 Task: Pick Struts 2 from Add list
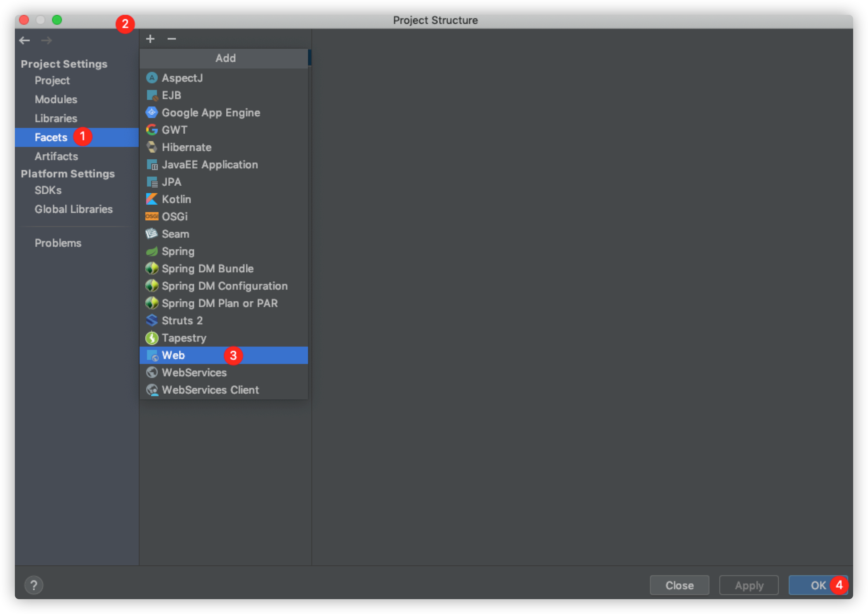pyautogui.click(x=182, y=321)
